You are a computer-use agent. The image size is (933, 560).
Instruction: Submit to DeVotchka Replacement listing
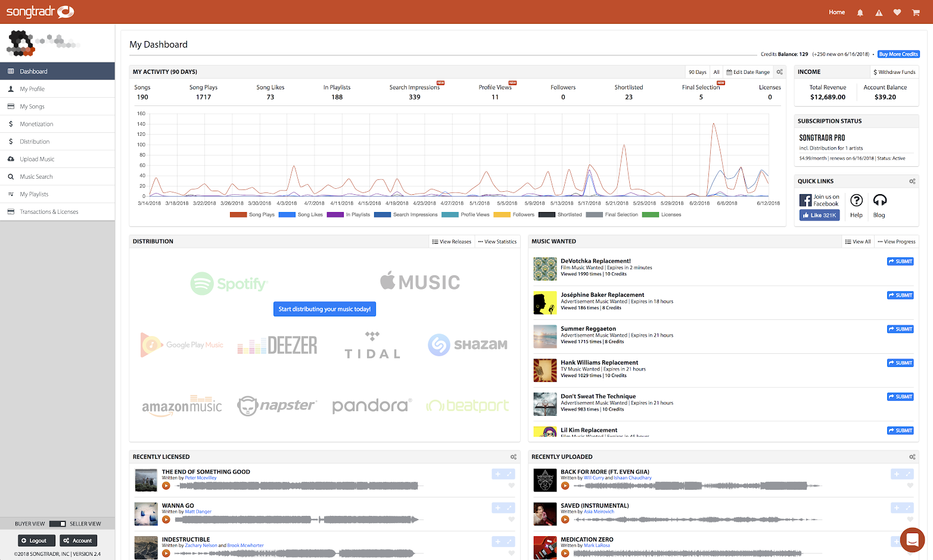coord(900,262)
